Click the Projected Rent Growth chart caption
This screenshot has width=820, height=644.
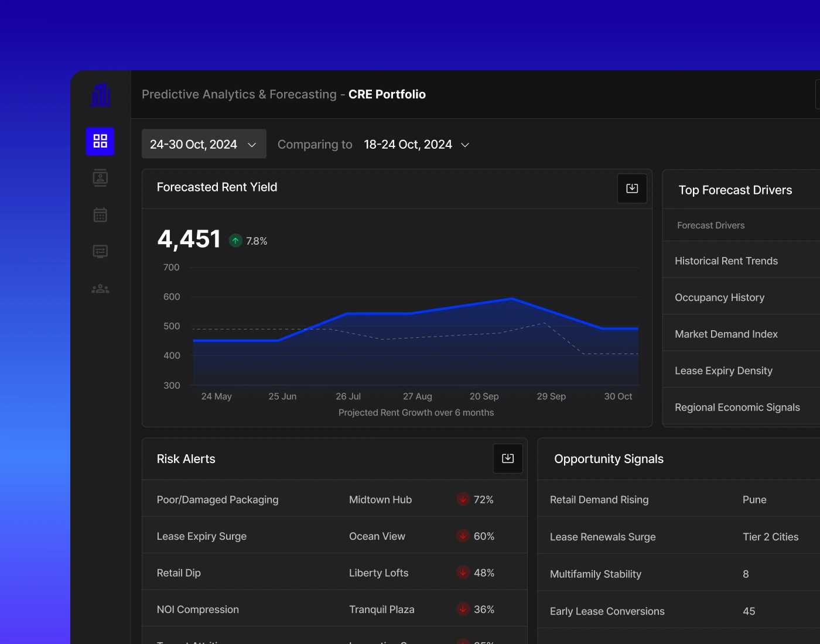(416, 413)
